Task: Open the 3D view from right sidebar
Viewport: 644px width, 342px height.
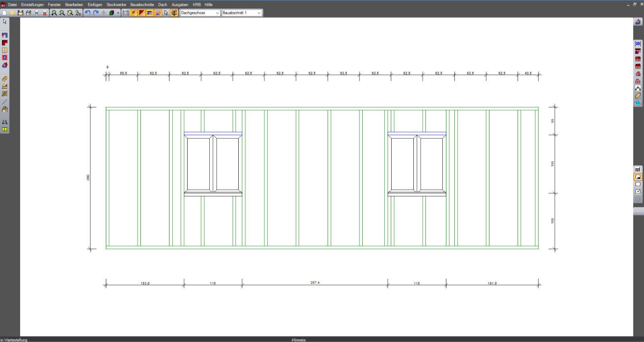Action: (638, 43)
